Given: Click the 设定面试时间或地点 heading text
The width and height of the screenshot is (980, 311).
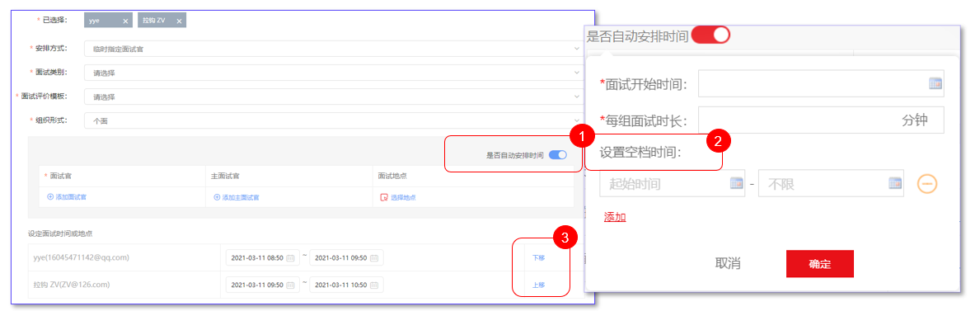Looking at the screenshot, I should (61, 233).
